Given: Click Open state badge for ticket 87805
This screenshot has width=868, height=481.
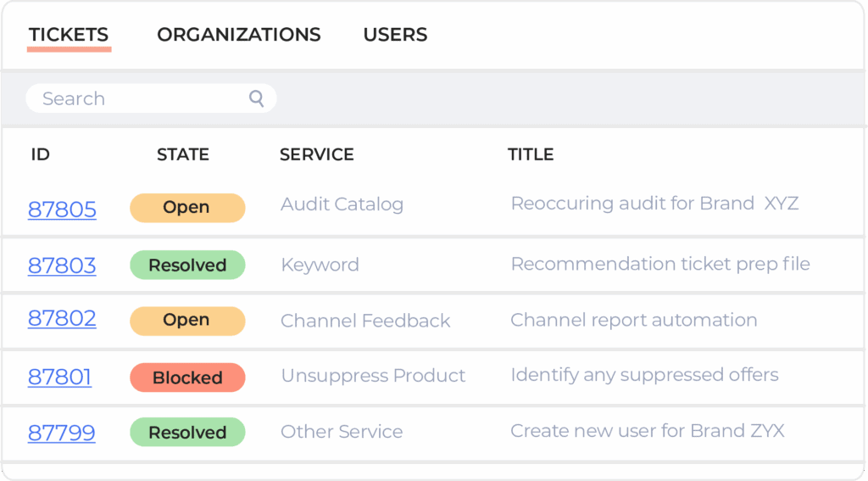Looking at the screenshot, I should [187, 208].
